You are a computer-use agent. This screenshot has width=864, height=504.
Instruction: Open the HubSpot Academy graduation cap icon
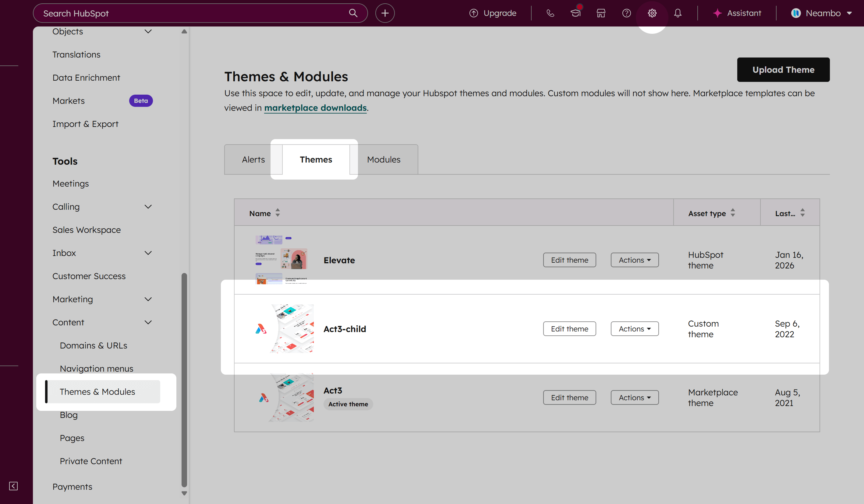pyautogui.click(x=575, y=13)
